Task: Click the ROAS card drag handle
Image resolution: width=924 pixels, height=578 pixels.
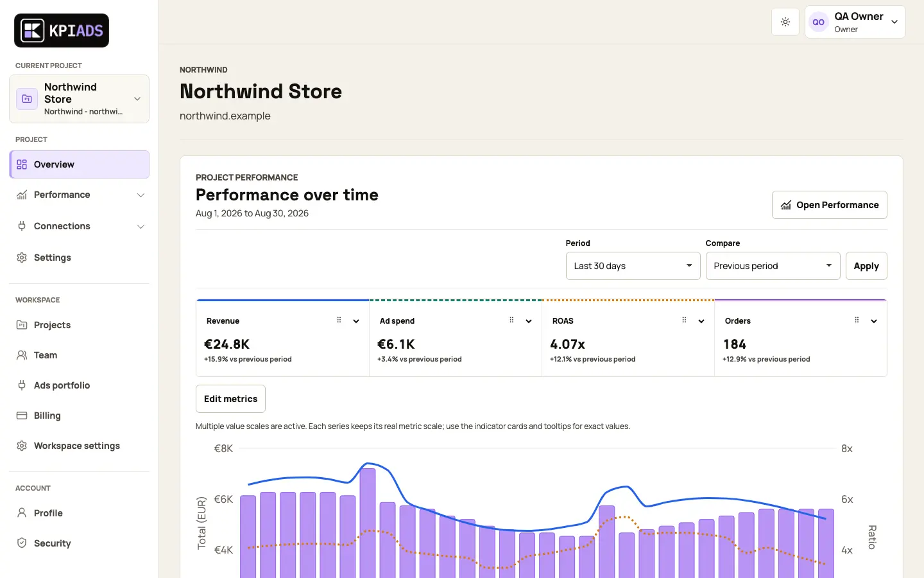Action: pos(684,320)
